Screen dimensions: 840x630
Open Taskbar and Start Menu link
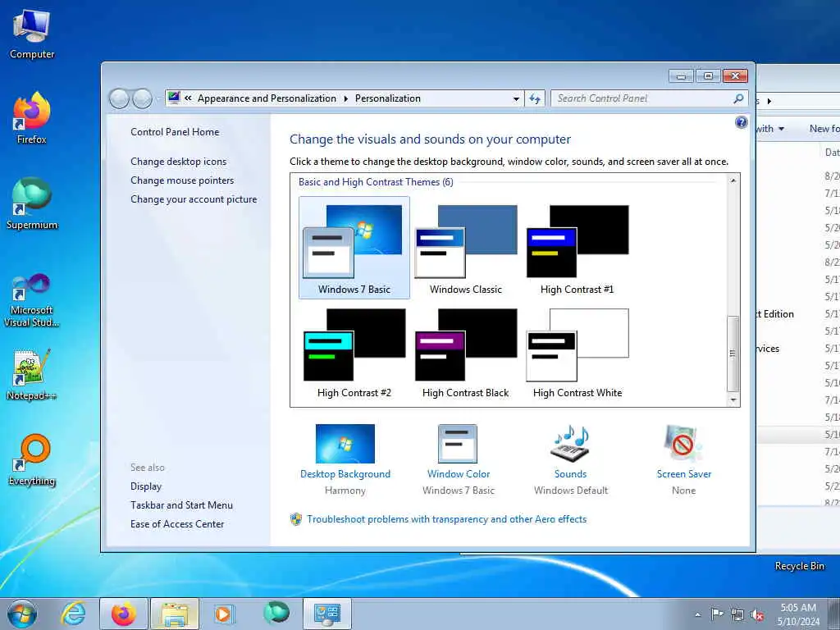181,505
